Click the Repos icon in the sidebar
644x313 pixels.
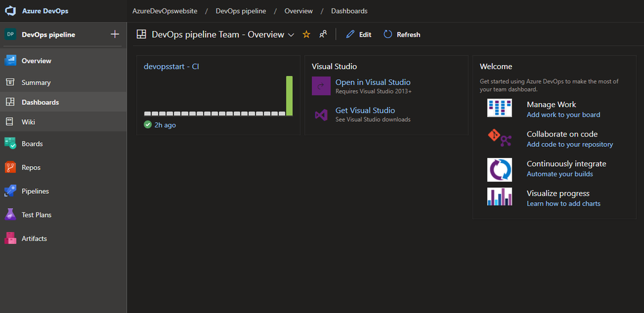10,167
